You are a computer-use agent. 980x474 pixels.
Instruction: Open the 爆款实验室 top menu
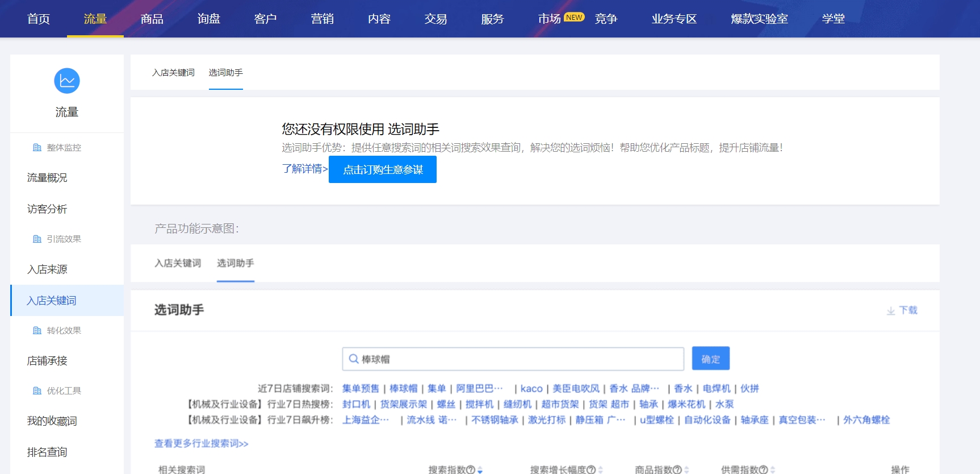(x=760, y=19)
